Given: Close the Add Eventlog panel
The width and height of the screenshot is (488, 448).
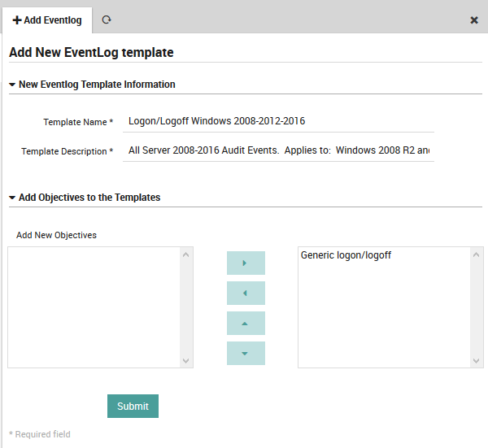Looking at the screenshot, I should 474,20.
